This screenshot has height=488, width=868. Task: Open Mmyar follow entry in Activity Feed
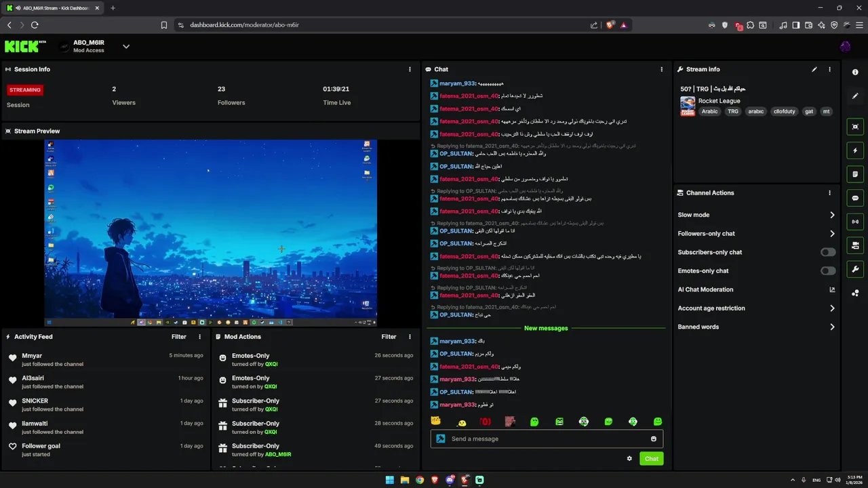105,359
